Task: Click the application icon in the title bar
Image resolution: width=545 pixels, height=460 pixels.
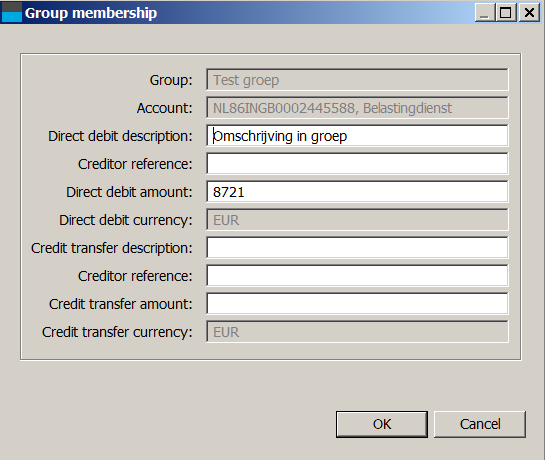Action: [12, 13]
